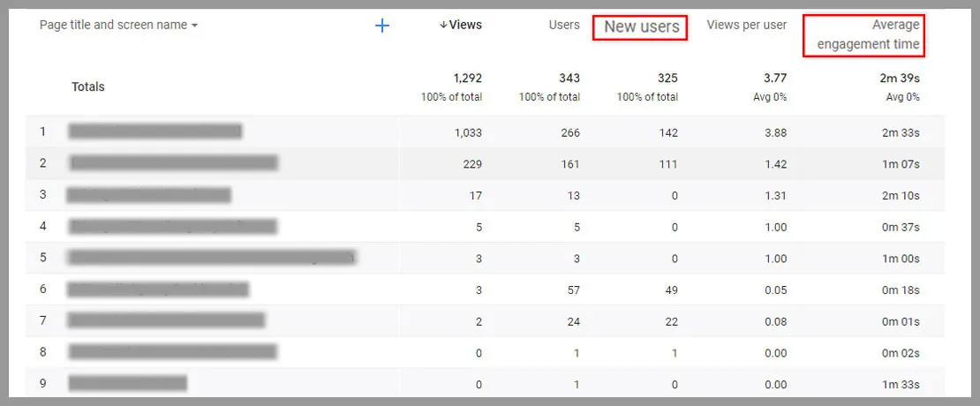The width and height of the screenshot is (980, 406).
Task: Click the 1,033 views cell
Action: click(x=469, y=132)
